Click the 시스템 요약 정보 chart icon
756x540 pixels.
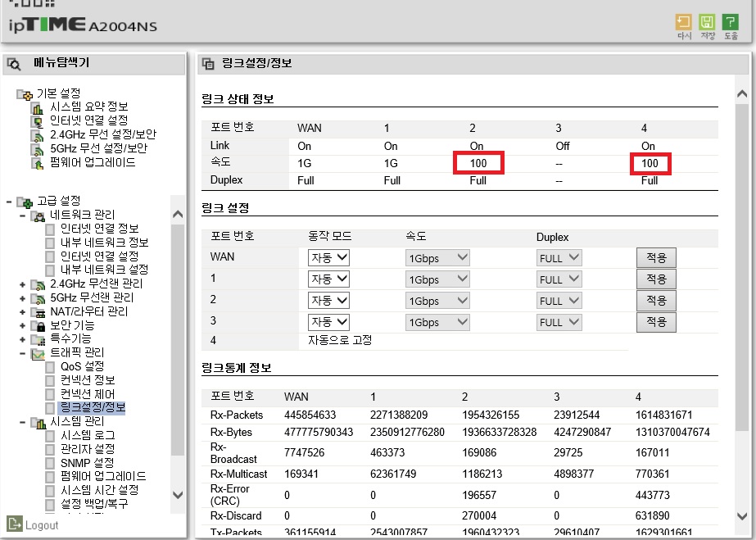[37, 108]
